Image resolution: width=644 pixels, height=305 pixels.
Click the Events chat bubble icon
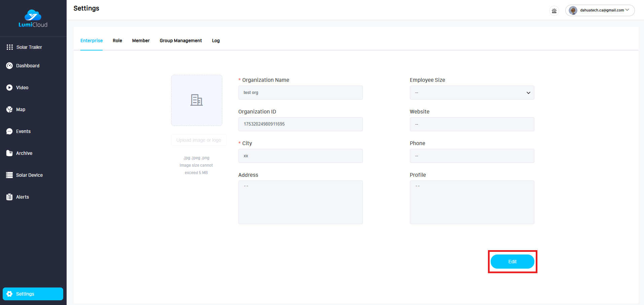(x=9, y=131)
